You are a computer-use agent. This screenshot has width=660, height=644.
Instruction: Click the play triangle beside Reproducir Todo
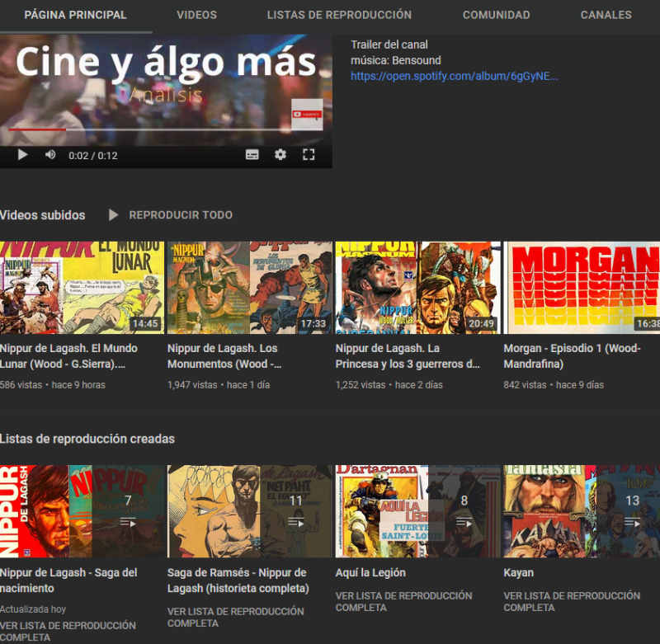[x=113, y=215]
